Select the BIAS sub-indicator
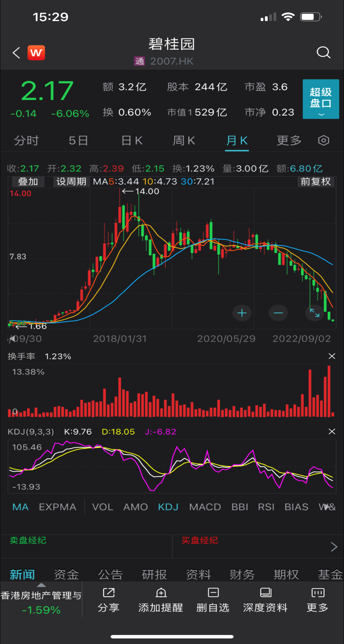This screenshot has width=344, height=644. (x=296, y=507)
